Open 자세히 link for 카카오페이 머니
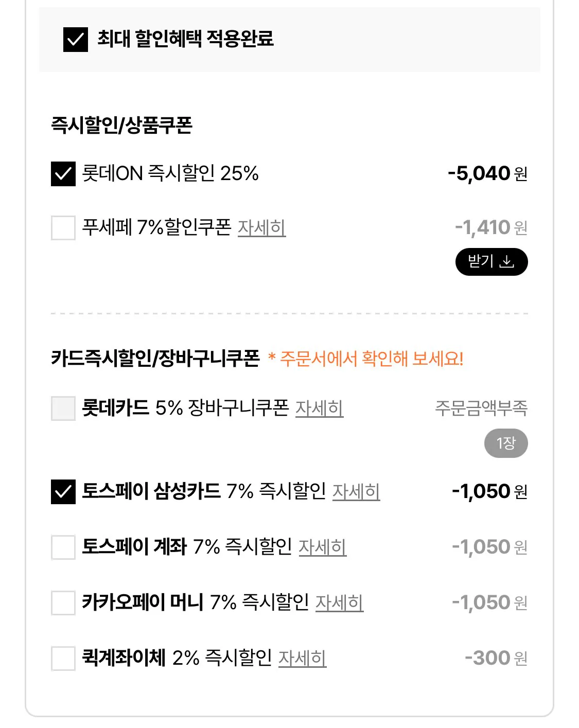 [339, 602]
